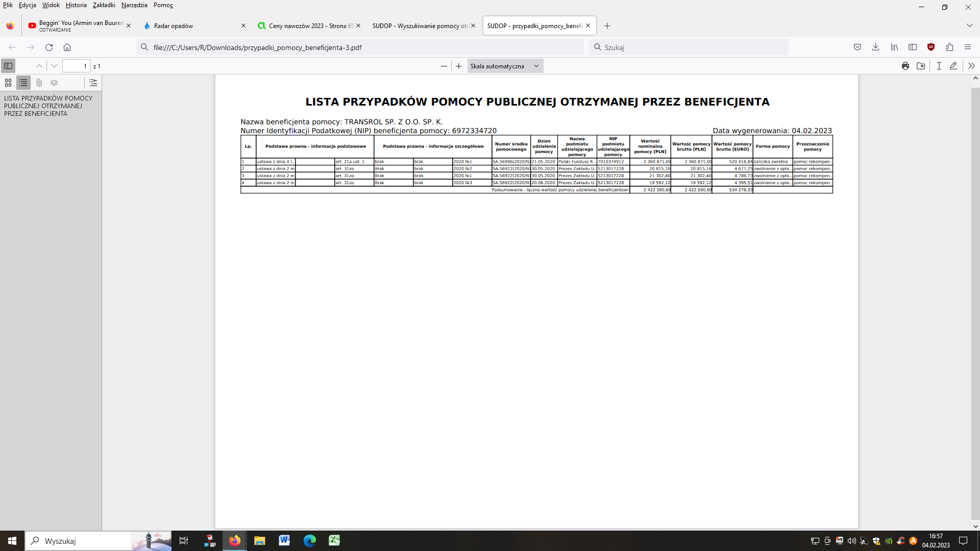Reload the current page
The height and width of the screenshot is (551, 980).
49,47
